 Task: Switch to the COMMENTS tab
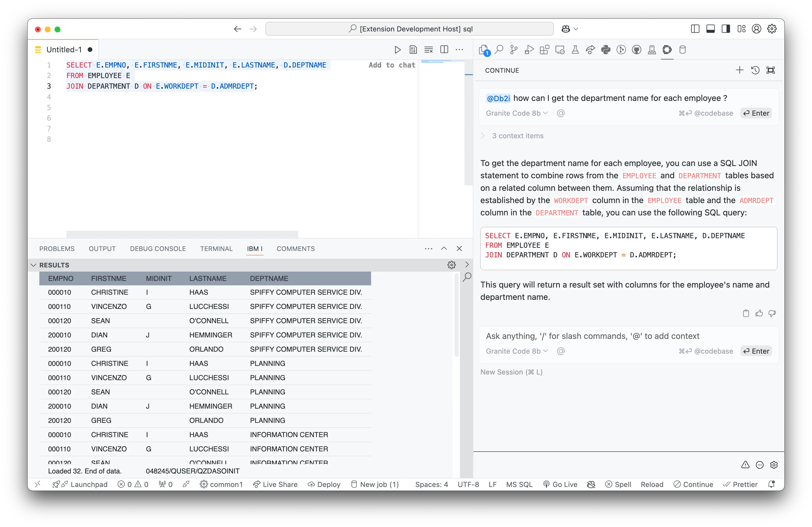click(x=295, y=249)
